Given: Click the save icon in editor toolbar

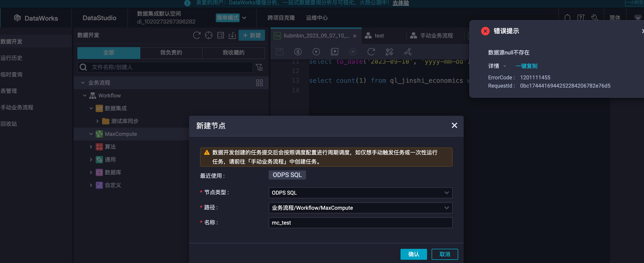Looking at the screenshot, I should click(x=279, y=52).
